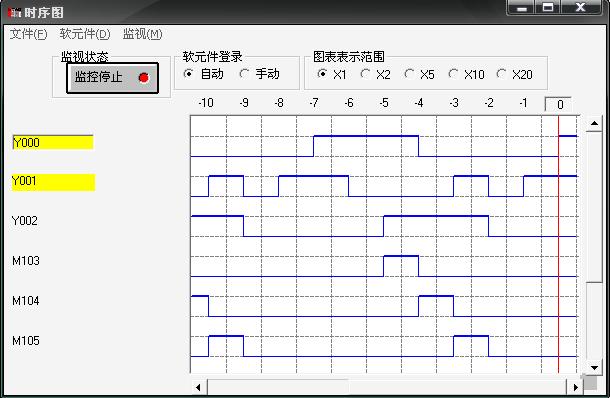Select the highlighted Y001 device field
The image size is (610, 398).
(53, 182)
